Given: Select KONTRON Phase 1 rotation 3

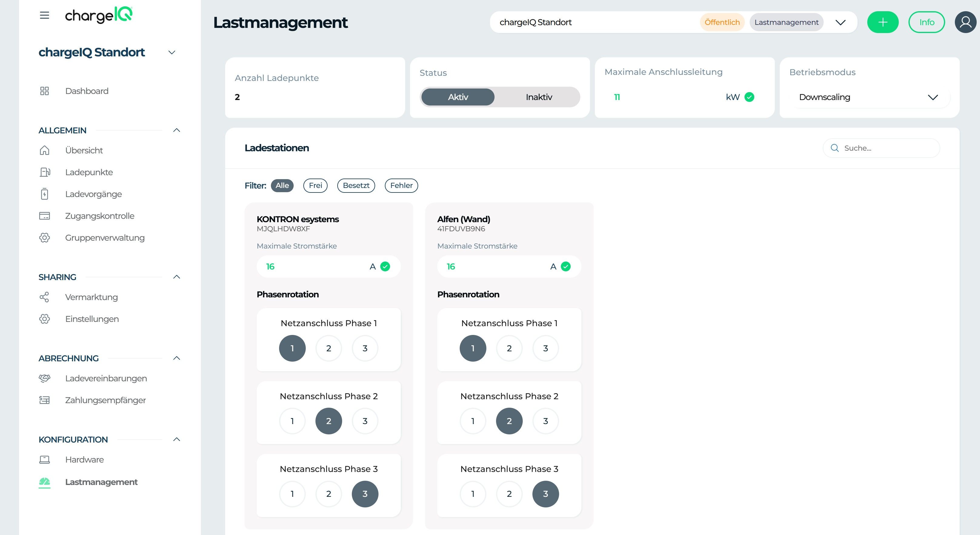Looking at the screenshot, I should click(x=365, y=348).
